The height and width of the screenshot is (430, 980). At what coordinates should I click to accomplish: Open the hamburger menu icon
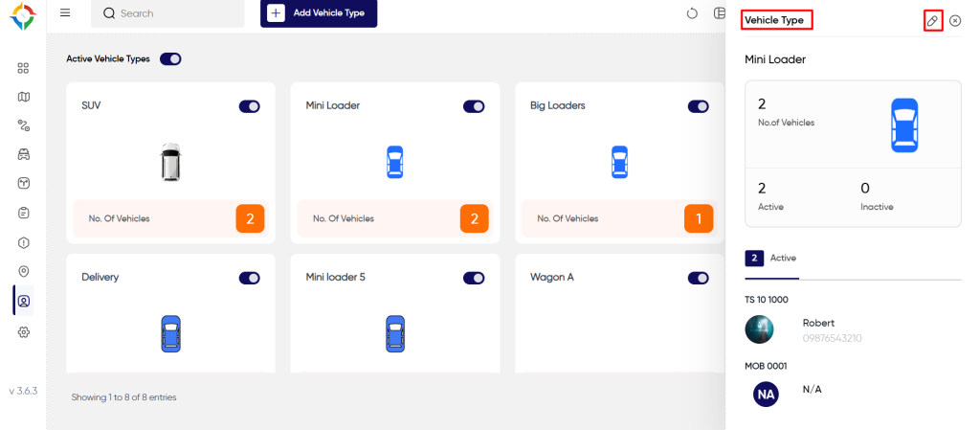[x=65, y=13]
